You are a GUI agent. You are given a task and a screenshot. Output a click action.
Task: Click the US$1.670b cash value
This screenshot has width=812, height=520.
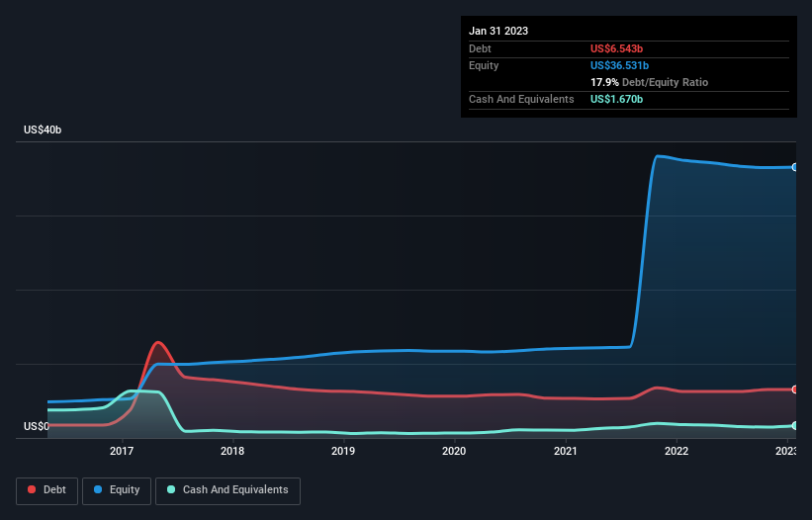tap(616, 99)
